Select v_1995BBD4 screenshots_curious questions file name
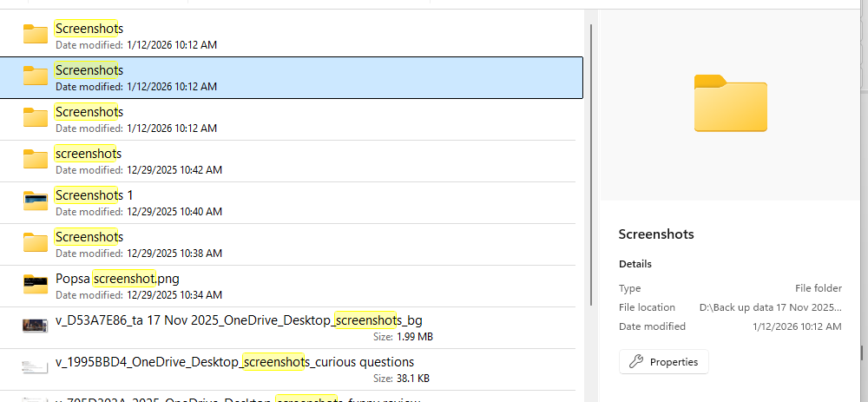The height and width of the screenshot is (402, 868). [x=234, y=362]
